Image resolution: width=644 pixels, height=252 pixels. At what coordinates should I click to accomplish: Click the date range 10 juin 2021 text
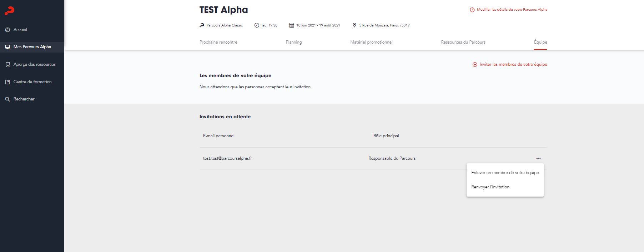[x=318, y=25]
